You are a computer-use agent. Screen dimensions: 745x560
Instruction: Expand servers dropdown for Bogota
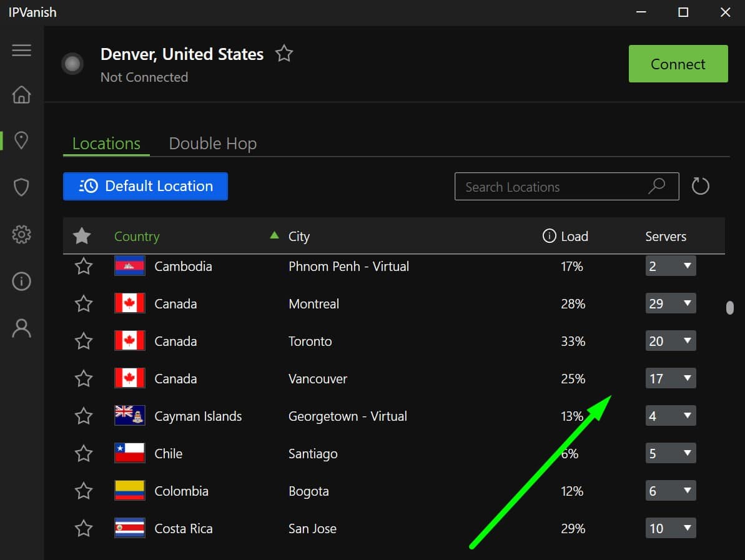[x=671, y=491]
